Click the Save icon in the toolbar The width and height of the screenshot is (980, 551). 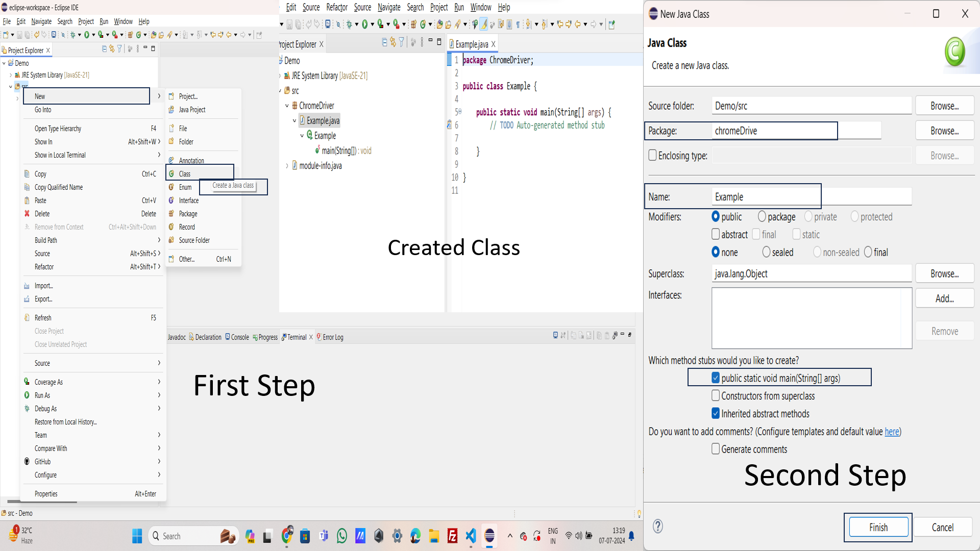[19, 35]
